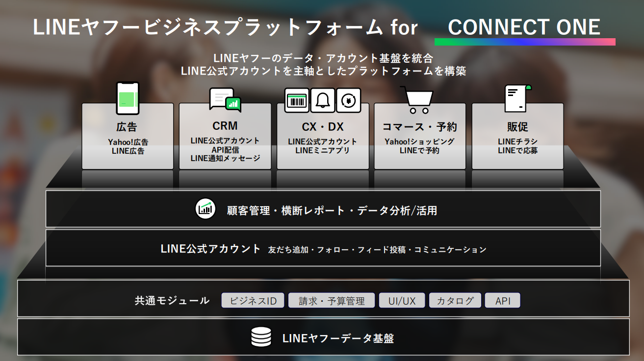Click the LINE通知メッセージ text
This screenshot has width=644, height=361.
point(225,158)
